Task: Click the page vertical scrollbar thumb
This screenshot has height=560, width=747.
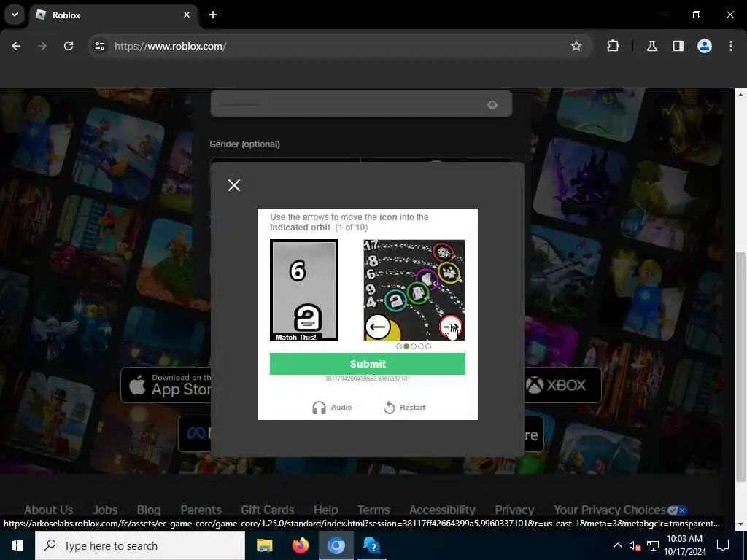Action: click(x=740, y=366)
